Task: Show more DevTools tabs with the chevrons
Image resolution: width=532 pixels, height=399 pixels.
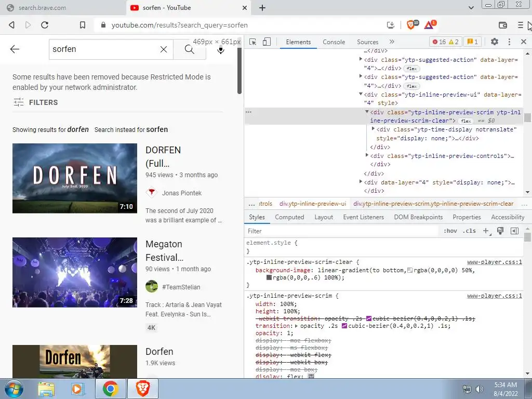Action: coord(392,42)
